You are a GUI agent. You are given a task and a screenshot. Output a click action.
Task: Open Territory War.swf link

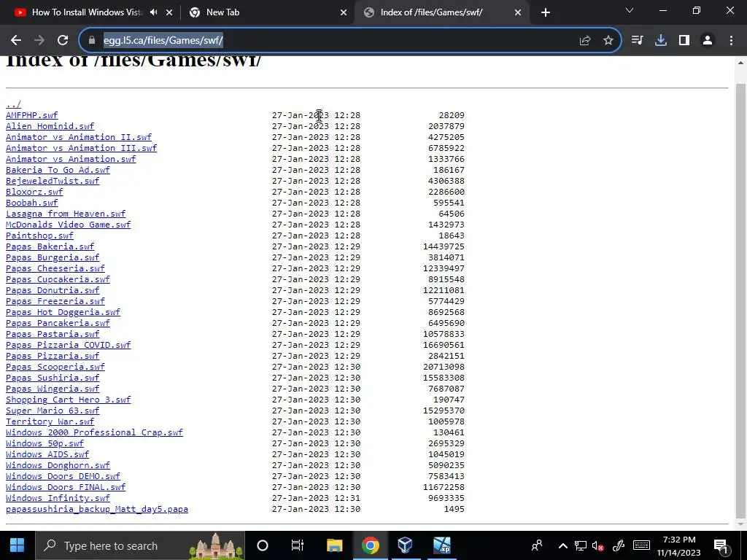(x=50, y=422)
